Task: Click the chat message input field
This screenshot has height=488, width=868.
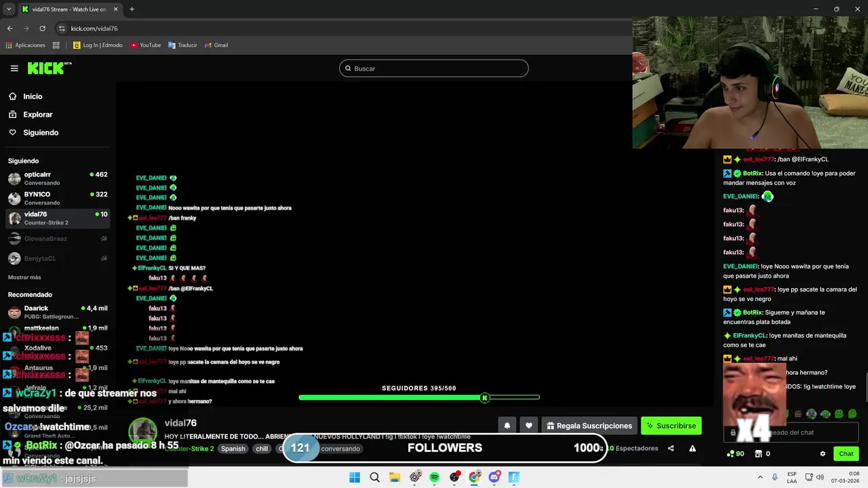Action: point(791,432)
